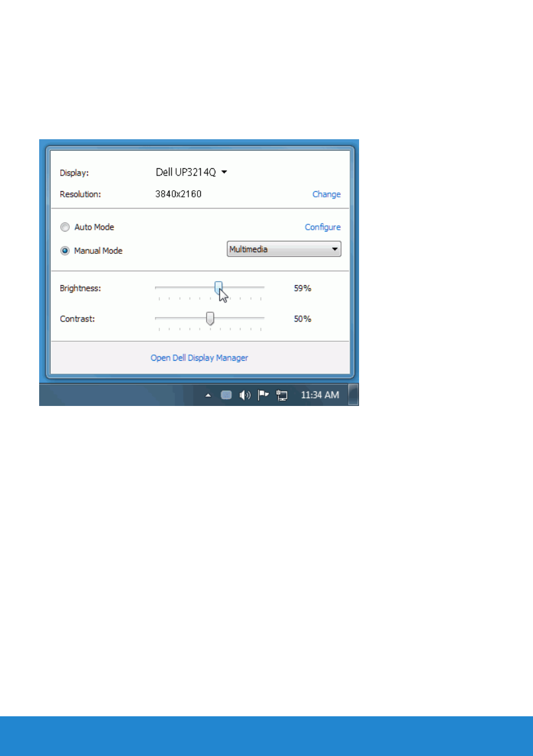The width and height of the screenshot is (533, 756).
Task: Click the speaker volume tray icon
Action: [245, 395]
